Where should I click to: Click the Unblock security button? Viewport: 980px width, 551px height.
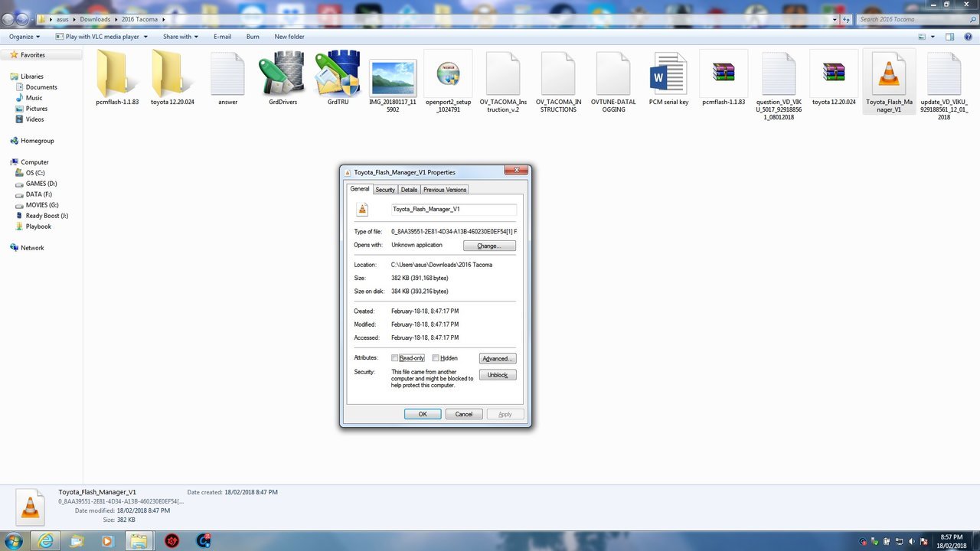(x=498, y=375)
